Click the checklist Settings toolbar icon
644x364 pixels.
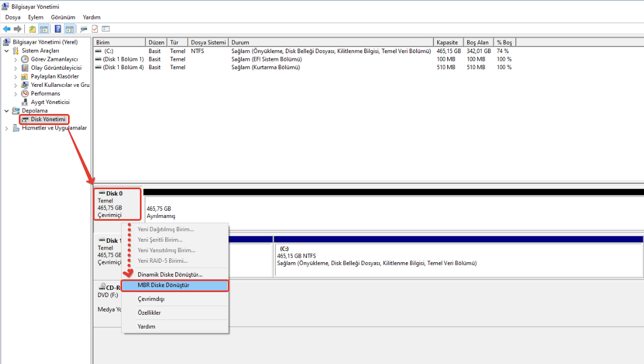click(106, 29)
